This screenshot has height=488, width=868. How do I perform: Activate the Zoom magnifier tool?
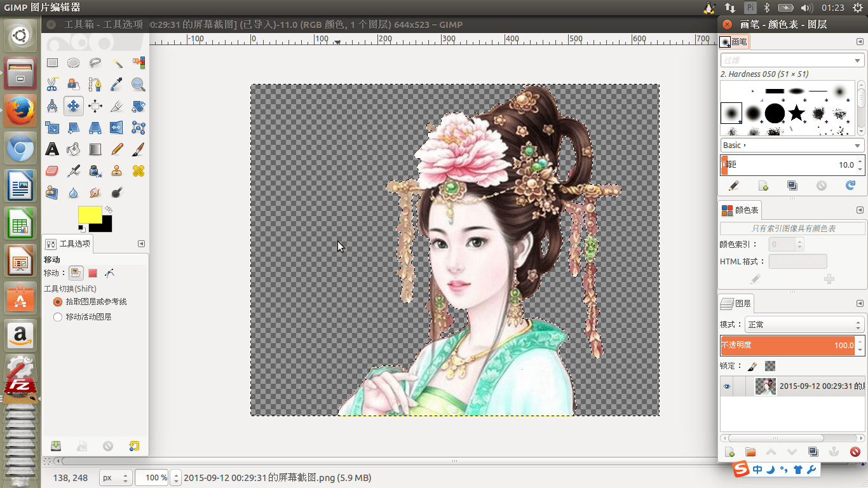coord(139,85)
